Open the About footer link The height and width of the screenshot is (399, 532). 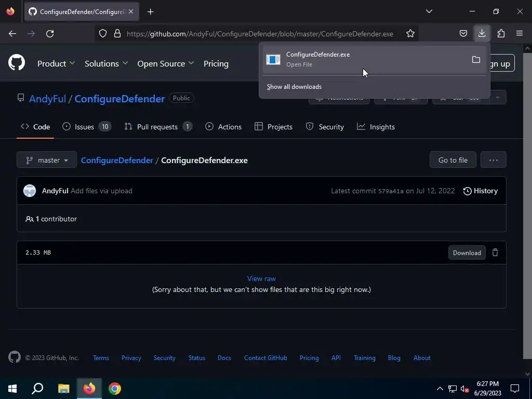point(422,357)
